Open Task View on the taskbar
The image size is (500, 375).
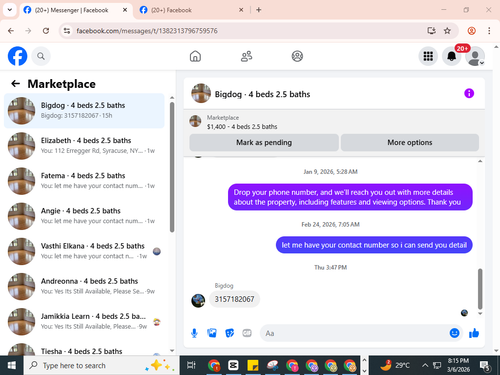191,365
